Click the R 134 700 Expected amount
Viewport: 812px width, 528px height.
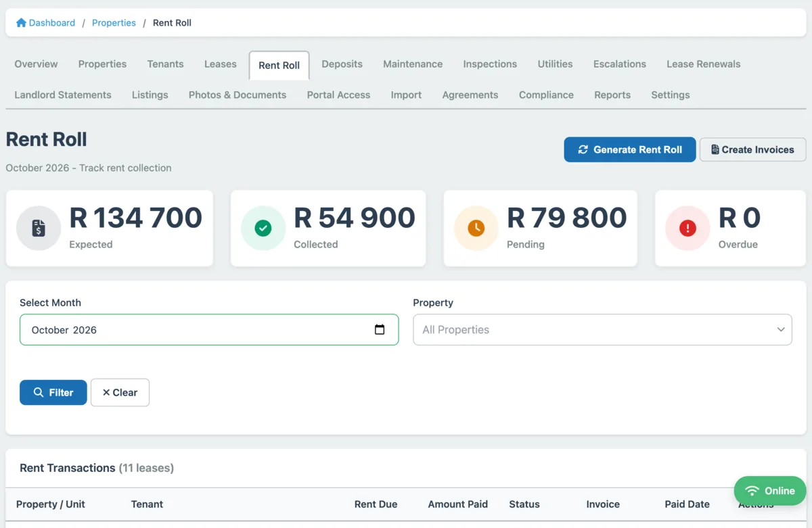(x=136, y=218)
